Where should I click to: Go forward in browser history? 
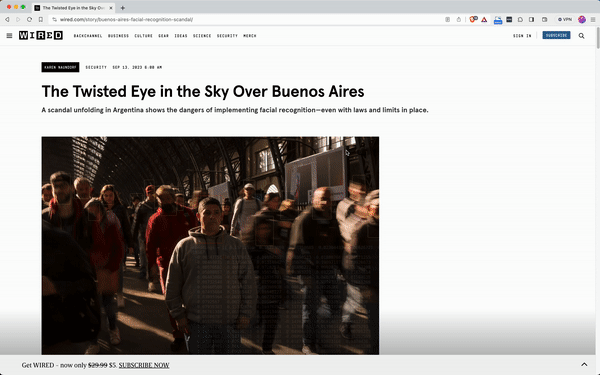coord(18,20)
